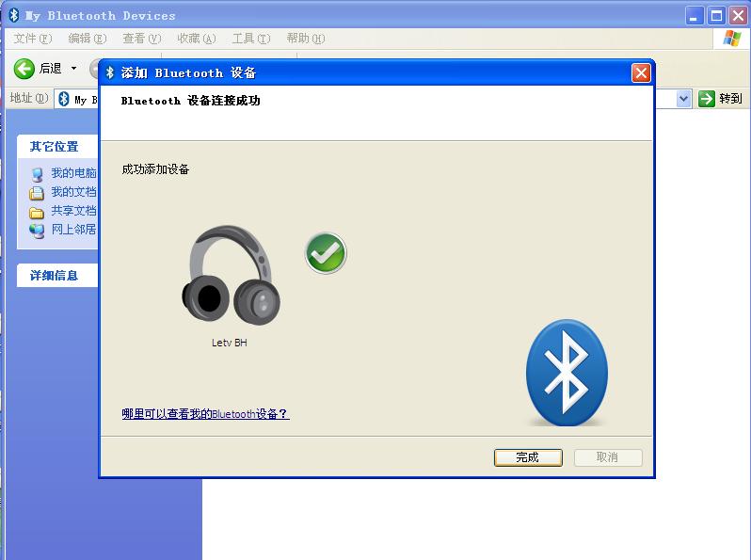The height and width of the screenshot is (560, 751).
Task: Open the 编辑(E) menu
Action: coord(87,39)
